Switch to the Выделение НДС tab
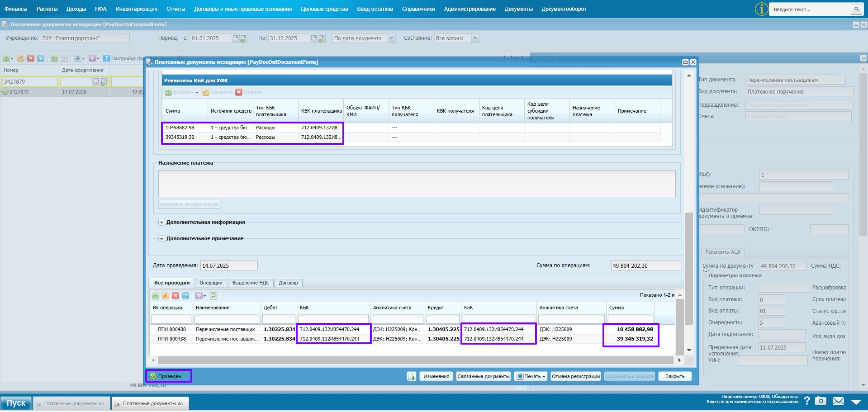This screenshot has height=412, width=868. 251,283
